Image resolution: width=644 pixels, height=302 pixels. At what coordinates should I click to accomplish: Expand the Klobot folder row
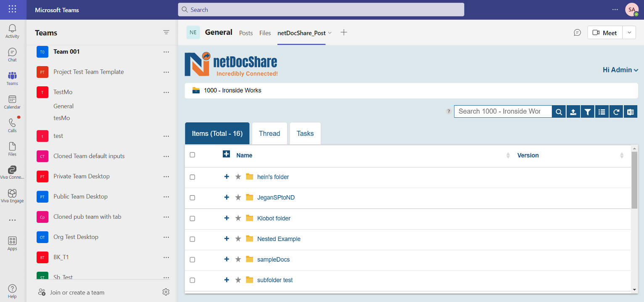(227, 218)
